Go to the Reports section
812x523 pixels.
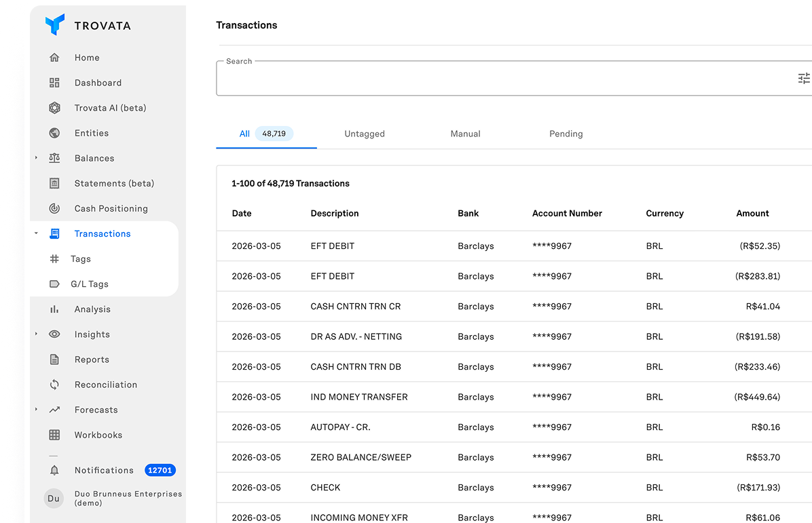(92, 359)
